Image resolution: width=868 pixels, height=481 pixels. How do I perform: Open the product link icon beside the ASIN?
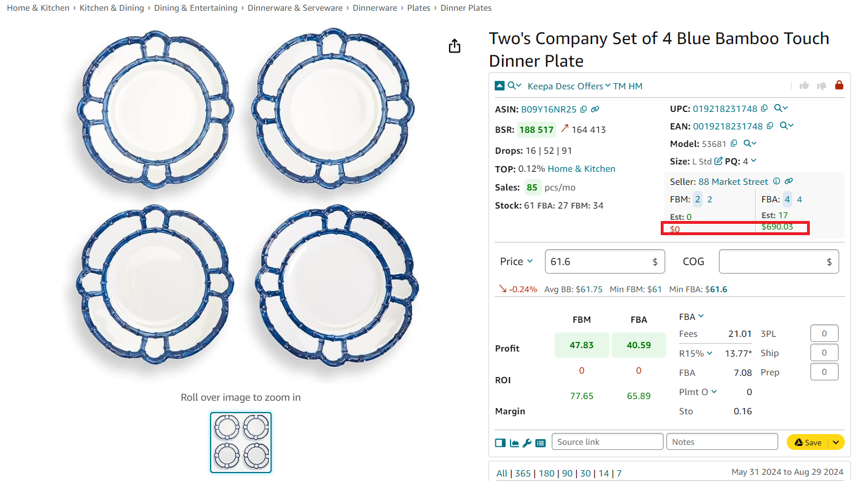click(595, 109)
